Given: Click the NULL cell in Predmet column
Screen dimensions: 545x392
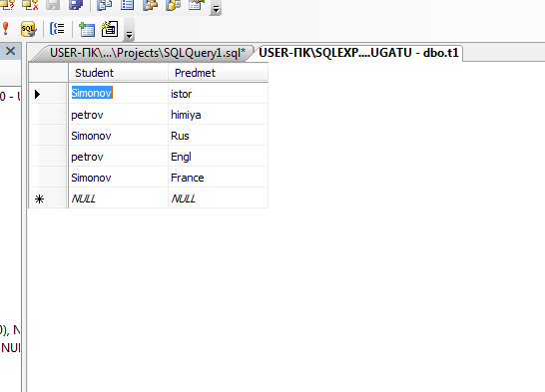Looking at the screenshot, I should (218, 198).
